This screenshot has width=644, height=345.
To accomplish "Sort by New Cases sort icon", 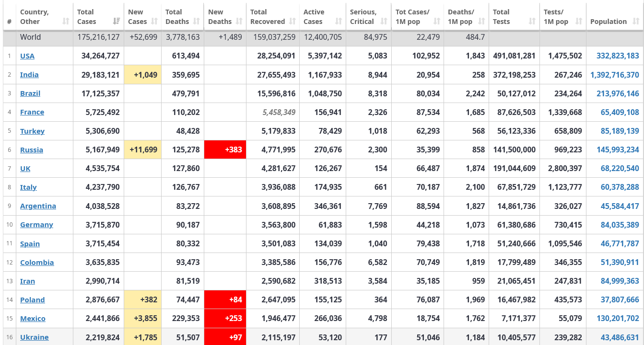I will [154, 22].
